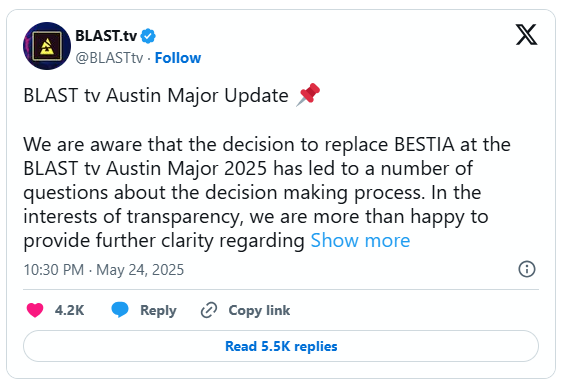The width and height of the screenshot is (562, 388).
Task: Open the tweet info circle icon
Action: pyautogui.click(x=527, y=269)
